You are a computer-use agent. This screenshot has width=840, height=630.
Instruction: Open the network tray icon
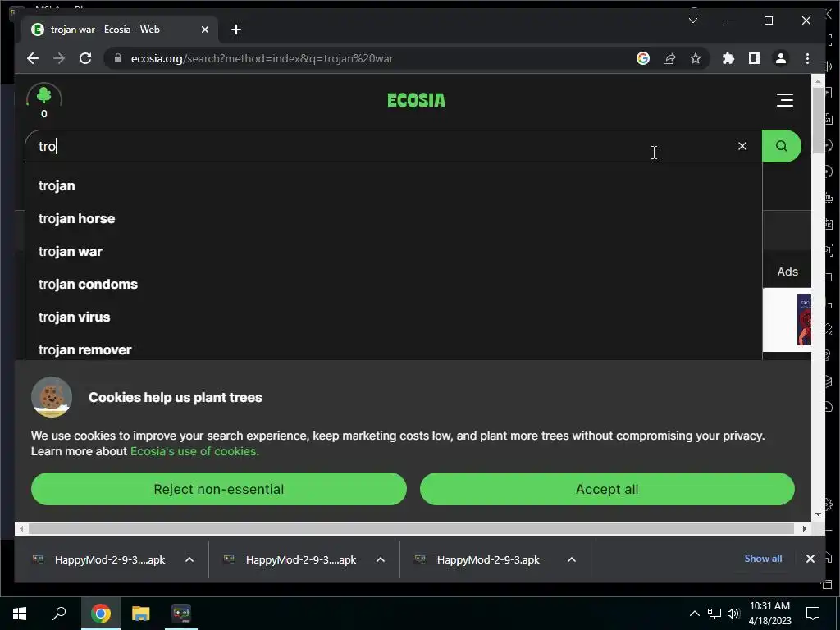(x=714, y=614)
